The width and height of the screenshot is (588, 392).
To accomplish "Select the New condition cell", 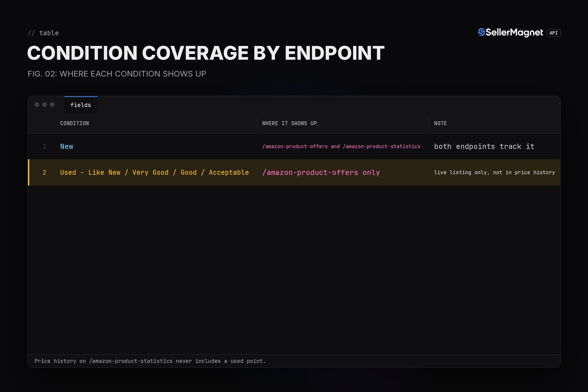I will coord(67,146).
